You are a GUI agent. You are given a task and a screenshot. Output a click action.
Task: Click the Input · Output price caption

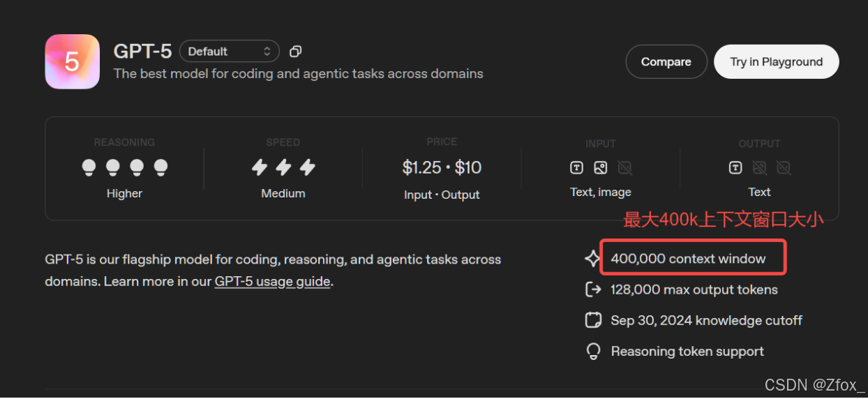[x=442, y=195]
